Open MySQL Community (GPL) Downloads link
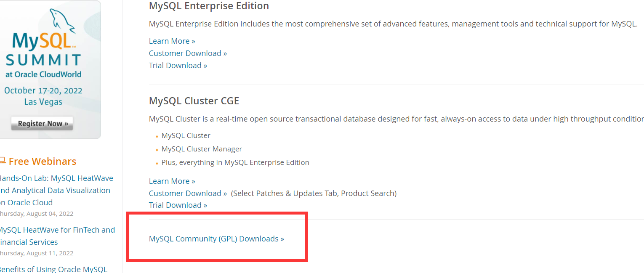The height and width of the screenshot is (273, 644). 216,239
